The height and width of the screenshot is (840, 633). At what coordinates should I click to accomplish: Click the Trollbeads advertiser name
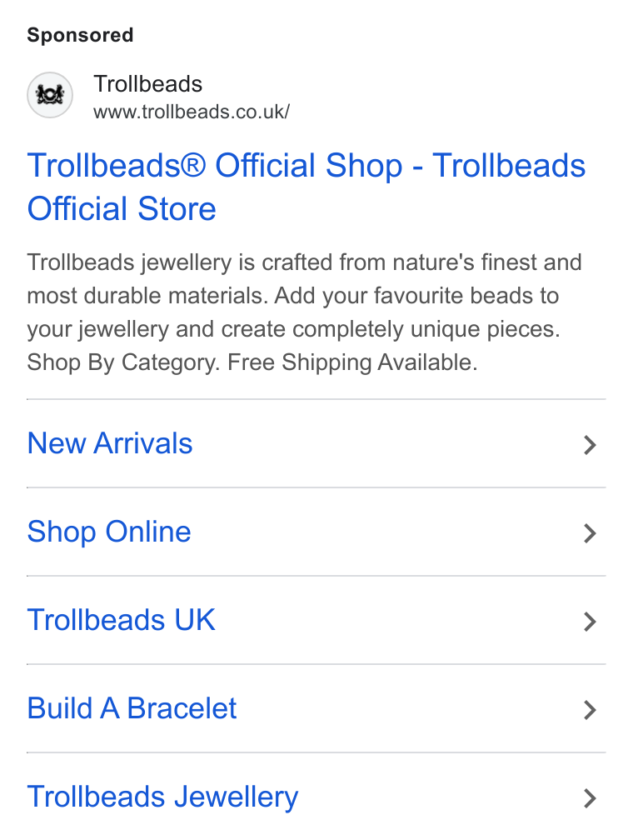point(147,84)
